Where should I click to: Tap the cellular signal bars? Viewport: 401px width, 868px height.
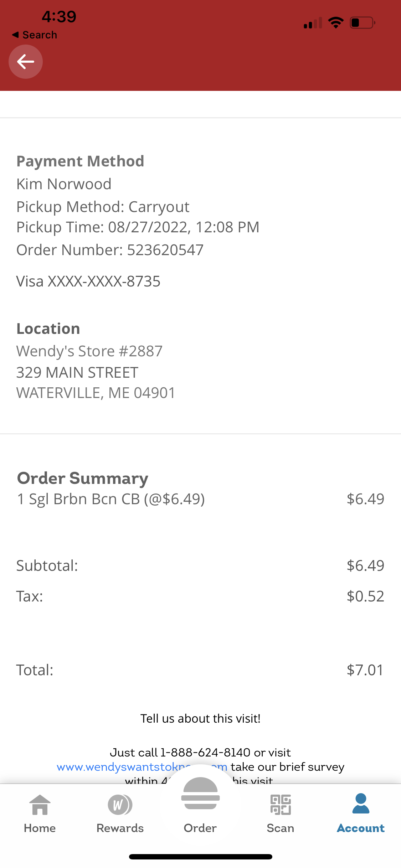click(x=313, y=23)
